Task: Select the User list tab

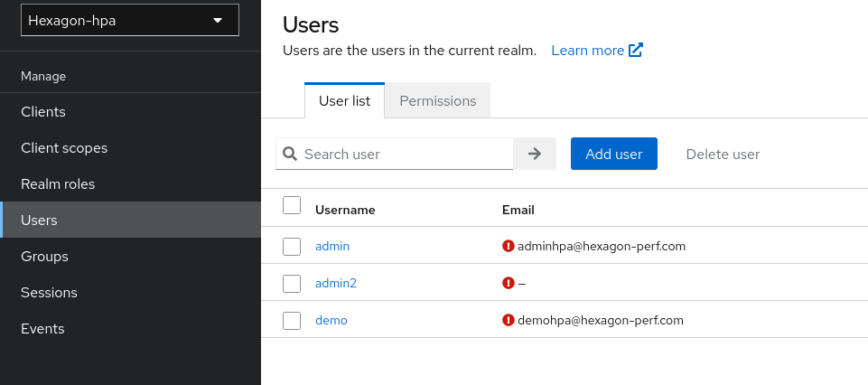Action: (x=344, y=101)
